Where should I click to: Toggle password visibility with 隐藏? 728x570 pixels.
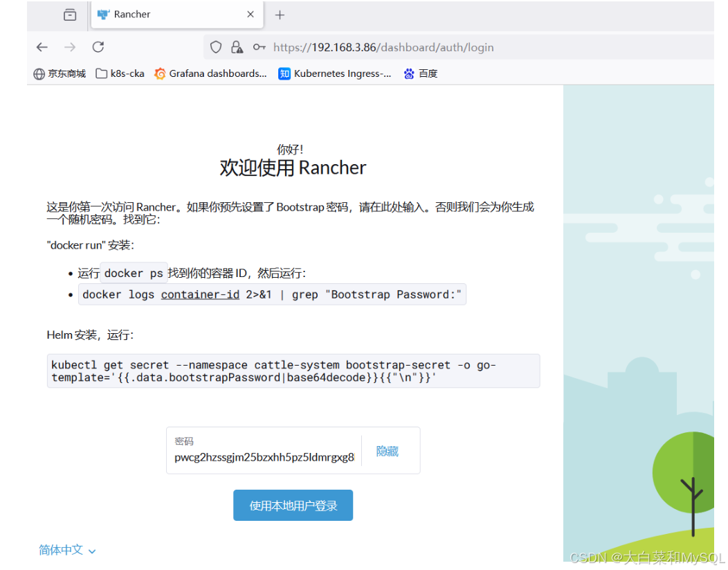(388, 451)
